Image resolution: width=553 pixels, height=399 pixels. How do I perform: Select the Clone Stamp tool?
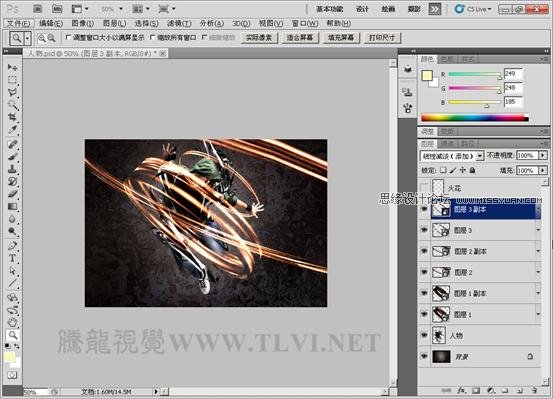click(13, 169)
